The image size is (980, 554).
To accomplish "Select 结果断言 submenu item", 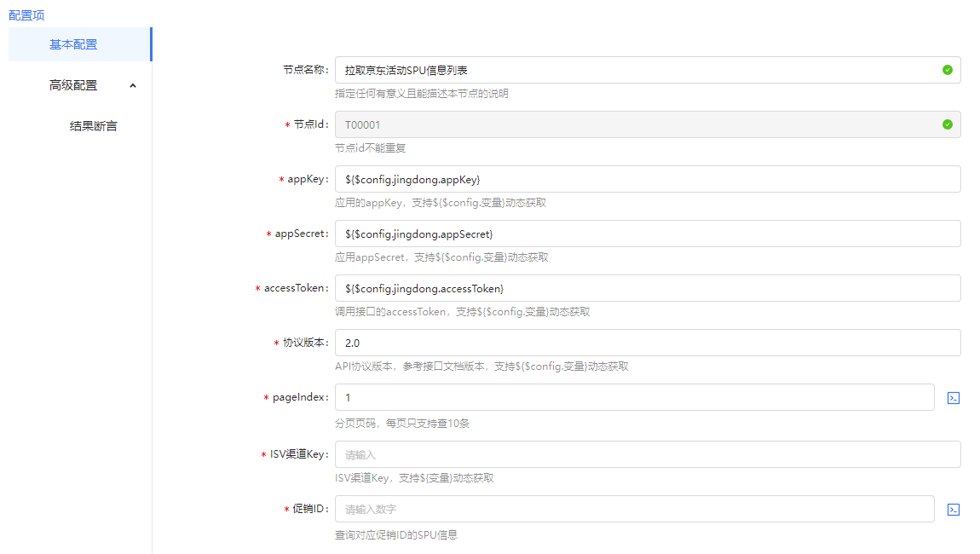I will (x=94, y=126).
